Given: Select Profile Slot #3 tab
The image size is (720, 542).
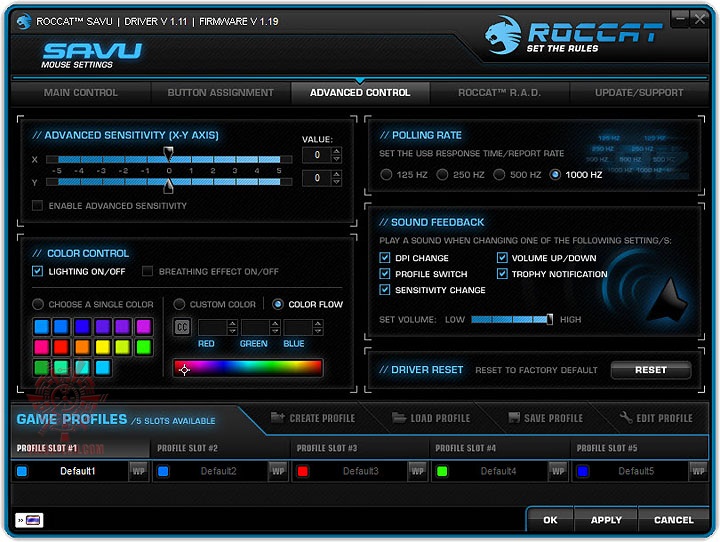Looking at the screenshot, I should 360,448.
